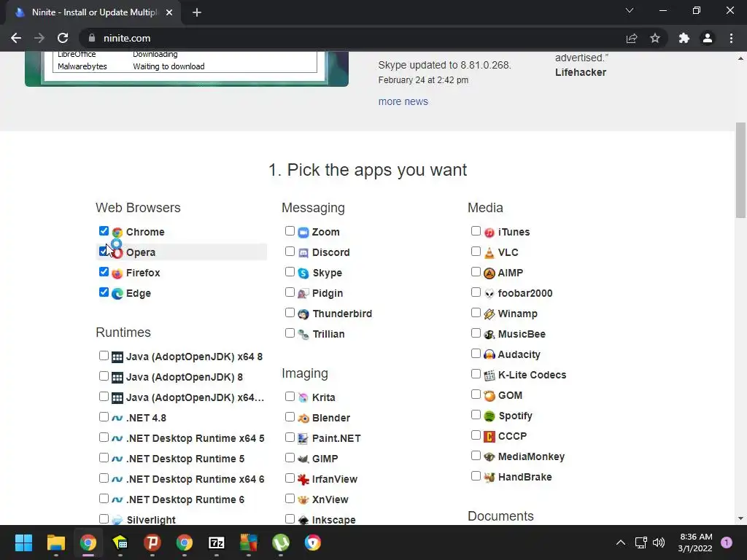
Task: Reload the current page
Action: (x=63, y=38)
